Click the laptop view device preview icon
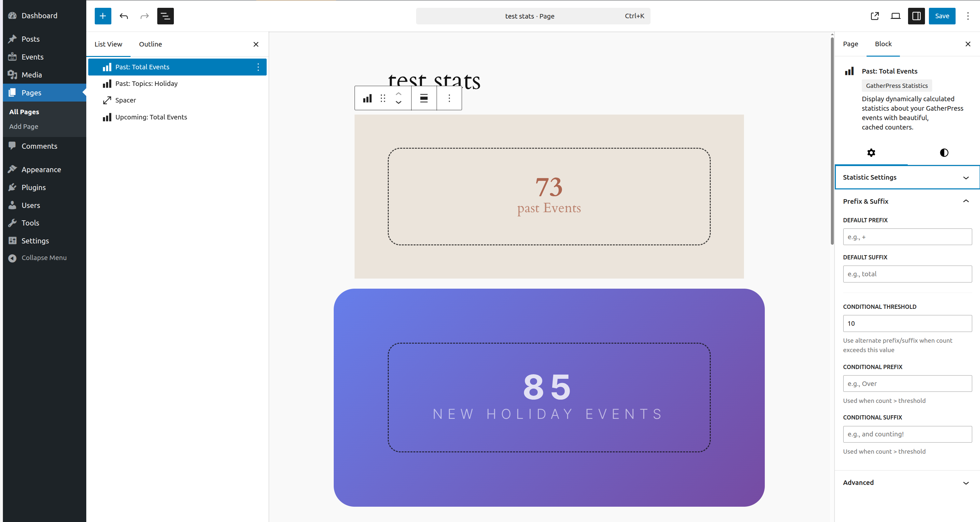This screenshot has height=522, width=980. click(x=896, y=16)
